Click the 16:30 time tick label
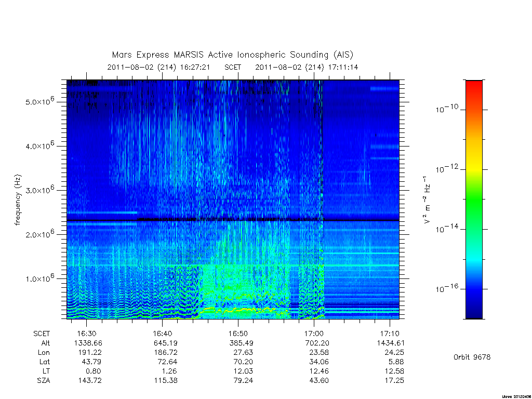 [x=87, y=334]
